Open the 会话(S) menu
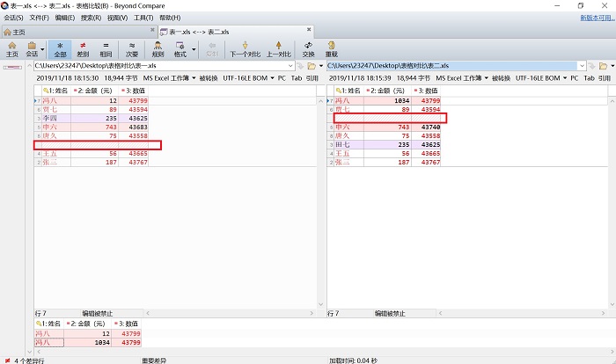 point(13,18)
